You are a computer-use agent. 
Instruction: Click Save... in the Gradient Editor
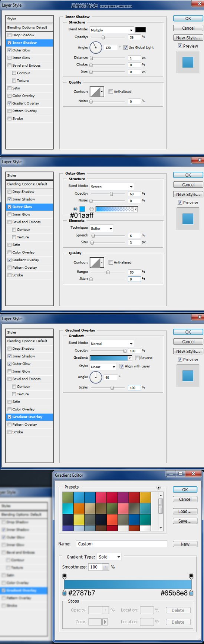tap(185, 521)
